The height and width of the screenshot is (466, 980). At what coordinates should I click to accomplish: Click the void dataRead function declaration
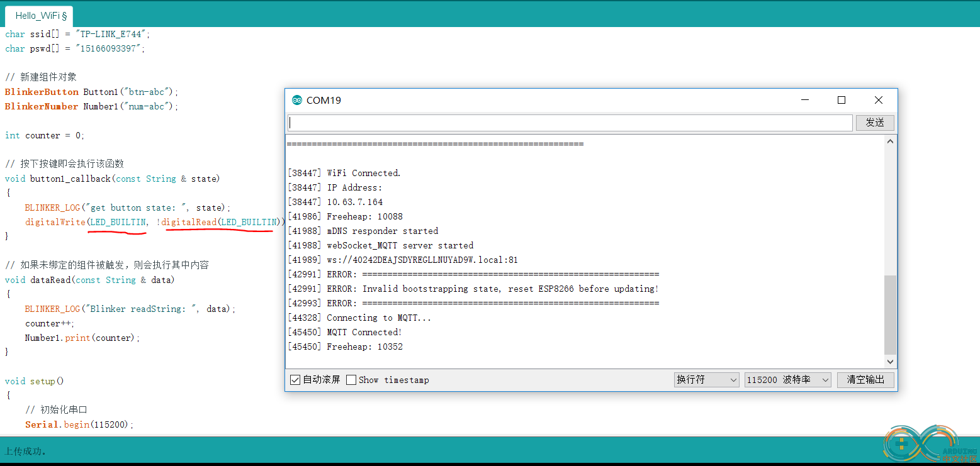90,280
